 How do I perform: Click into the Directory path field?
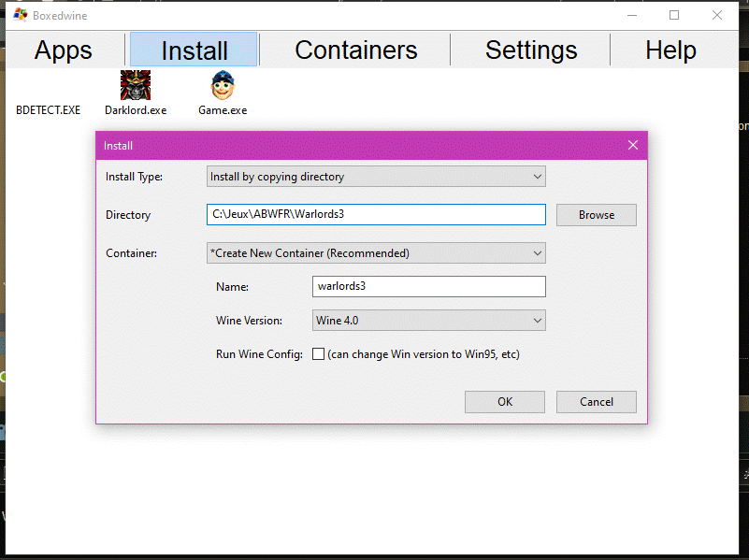376,214
